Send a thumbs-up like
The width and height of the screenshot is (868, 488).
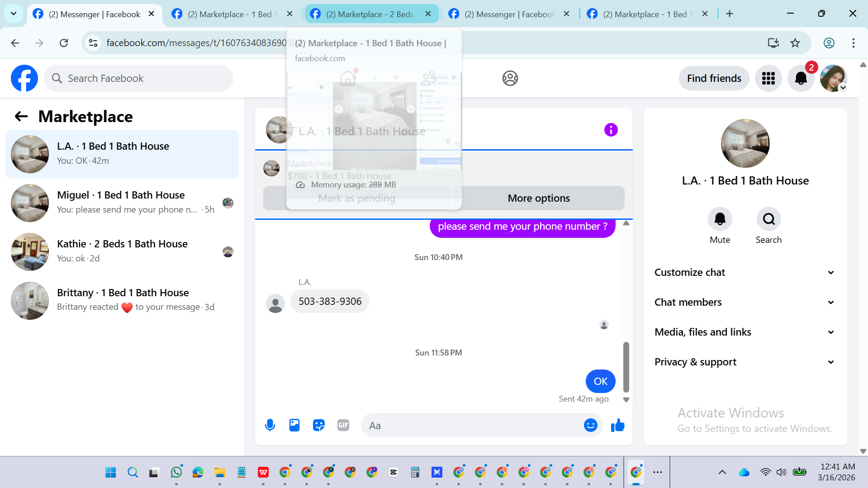pos(617,425)
